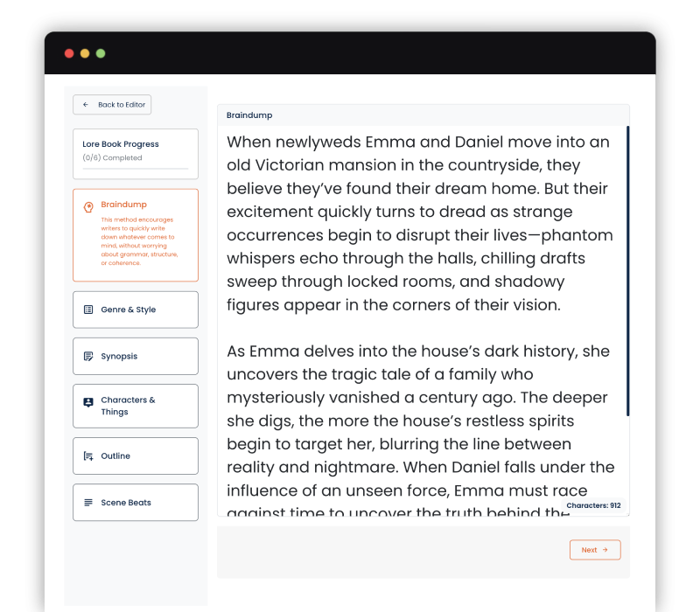Open the Genre & Style section
This screenshot has width=700, height=612.
tap(136, 309)
